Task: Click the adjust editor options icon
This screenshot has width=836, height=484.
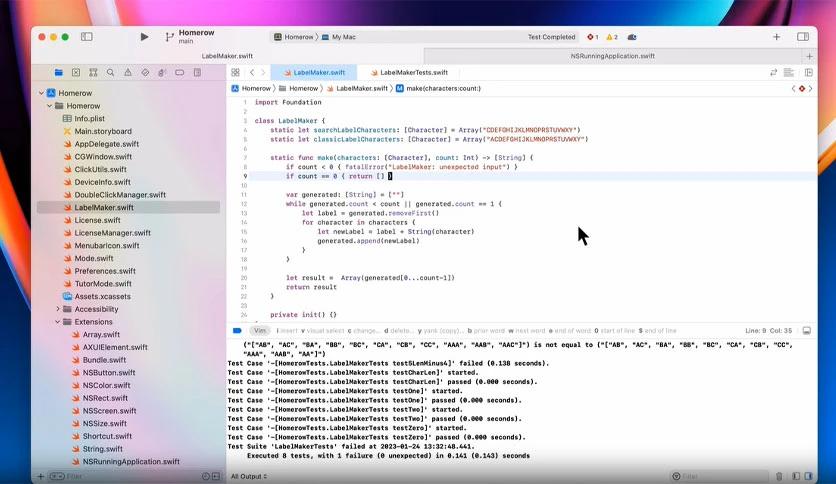Action: tap(788, 73)
